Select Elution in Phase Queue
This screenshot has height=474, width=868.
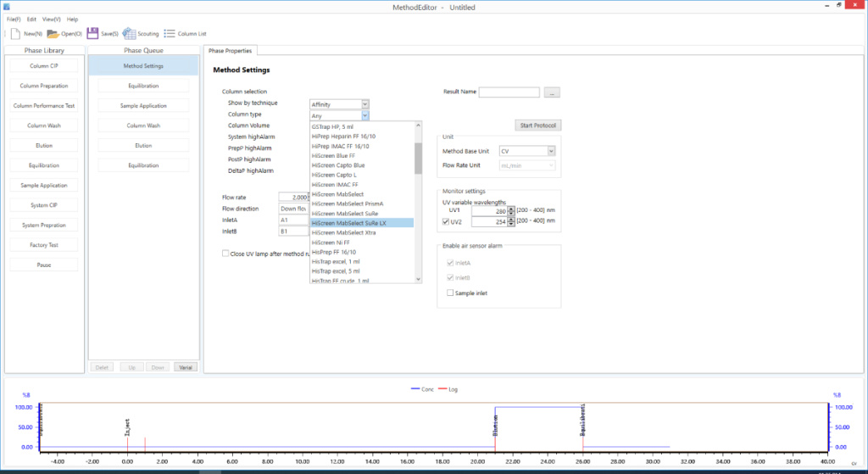pyautogui.click(x=143, y=146)
